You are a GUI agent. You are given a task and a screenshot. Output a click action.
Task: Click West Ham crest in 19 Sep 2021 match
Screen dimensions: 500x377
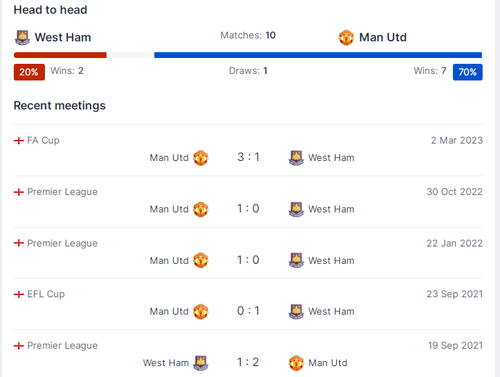(x=201, y=363)
